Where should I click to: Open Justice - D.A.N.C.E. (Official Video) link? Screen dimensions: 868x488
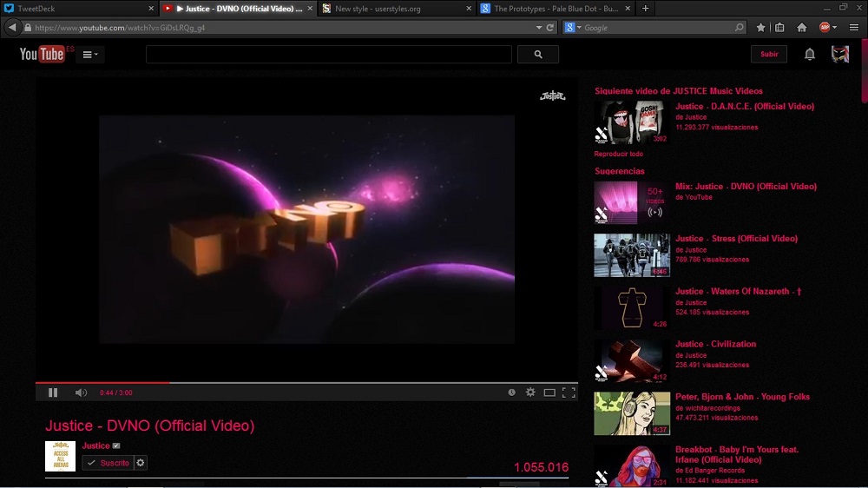coord(745,106)
